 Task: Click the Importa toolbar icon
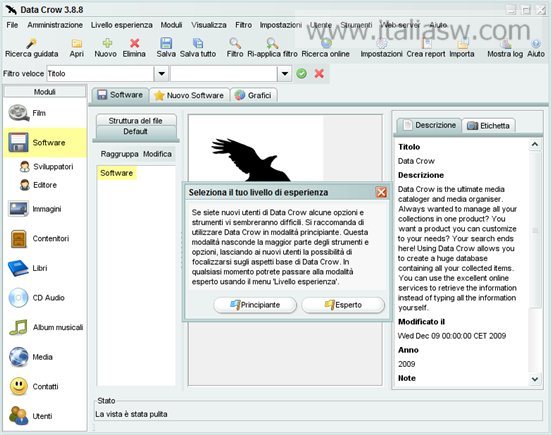tap(462, 48)
